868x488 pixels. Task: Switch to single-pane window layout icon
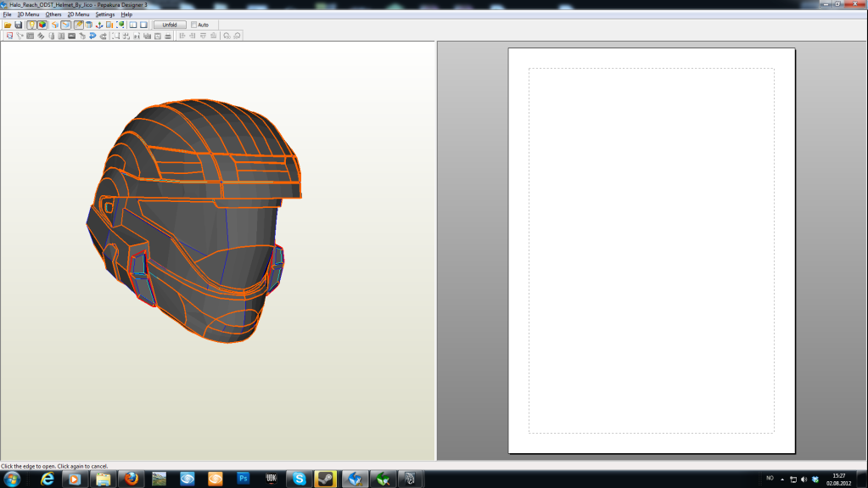pyautogui.click(x=144, y=25)
